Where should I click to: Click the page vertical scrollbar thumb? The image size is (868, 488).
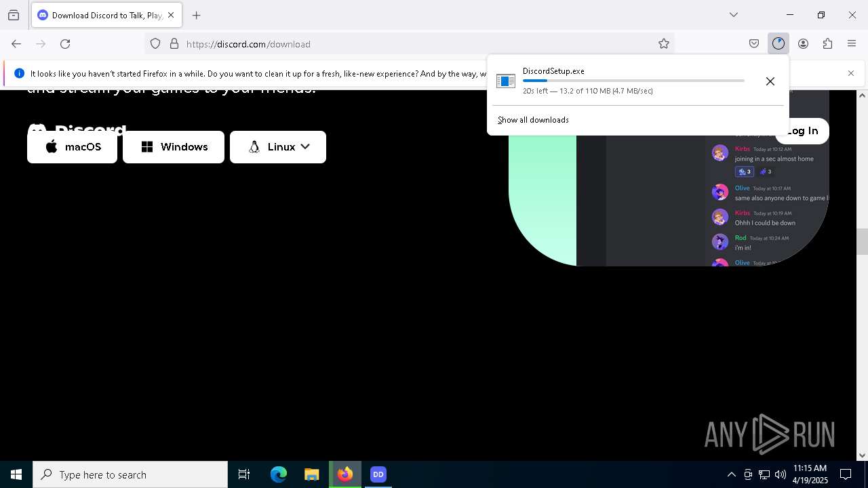(862, 242)
